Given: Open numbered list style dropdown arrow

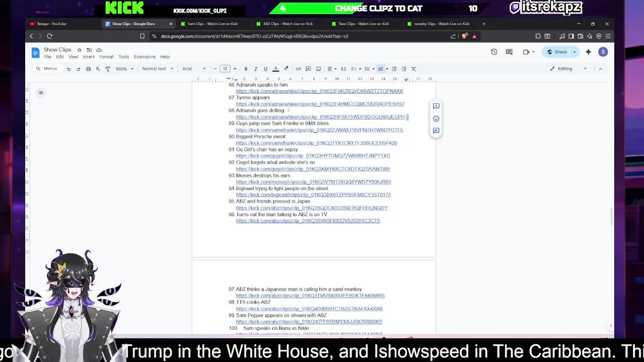Looking at the screenshot, I should click(387, 69).
